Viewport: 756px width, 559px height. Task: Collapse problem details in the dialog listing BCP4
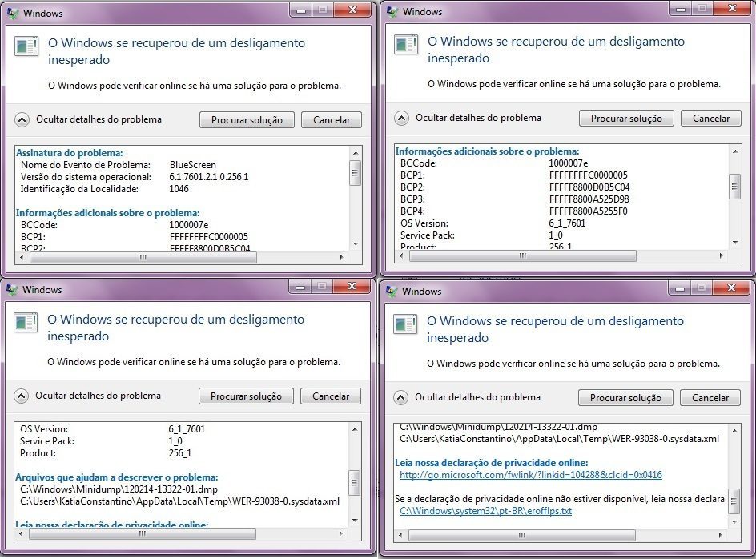[x=401, y=119]
